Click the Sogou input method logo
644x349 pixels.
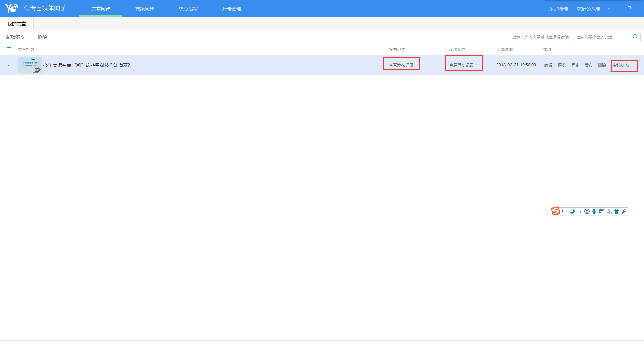click(556, 211)
